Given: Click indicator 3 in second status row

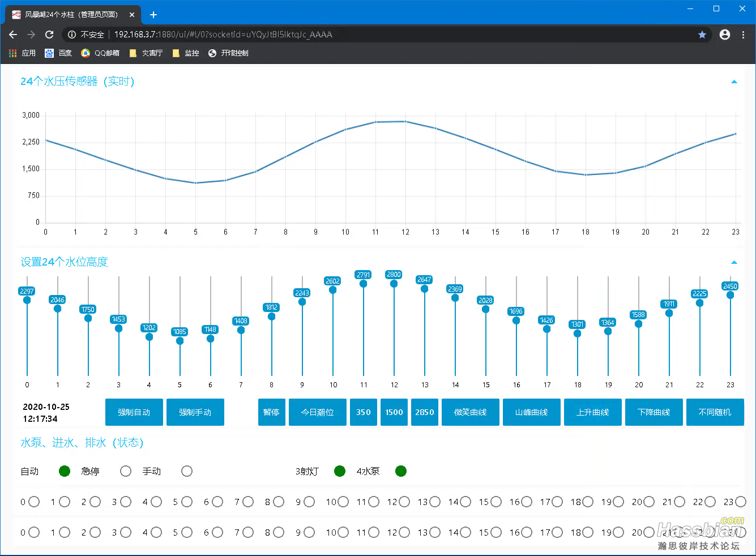Looking at the screenshot, I should click(x=126, y=532).
